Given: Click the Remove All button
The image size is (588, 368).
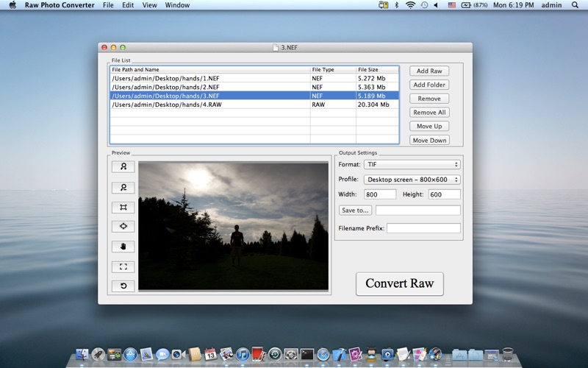Looking at the screenshot, I should pos(429,113).
